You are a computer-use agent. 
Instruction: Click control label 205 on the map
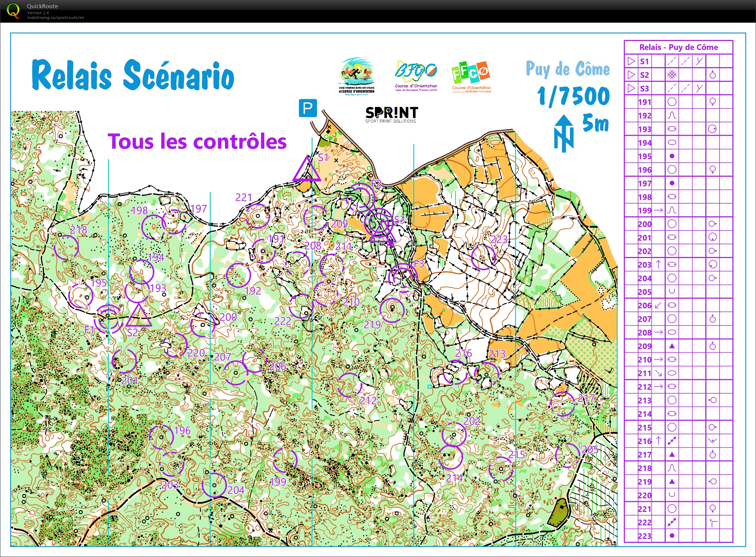[590, 450]
